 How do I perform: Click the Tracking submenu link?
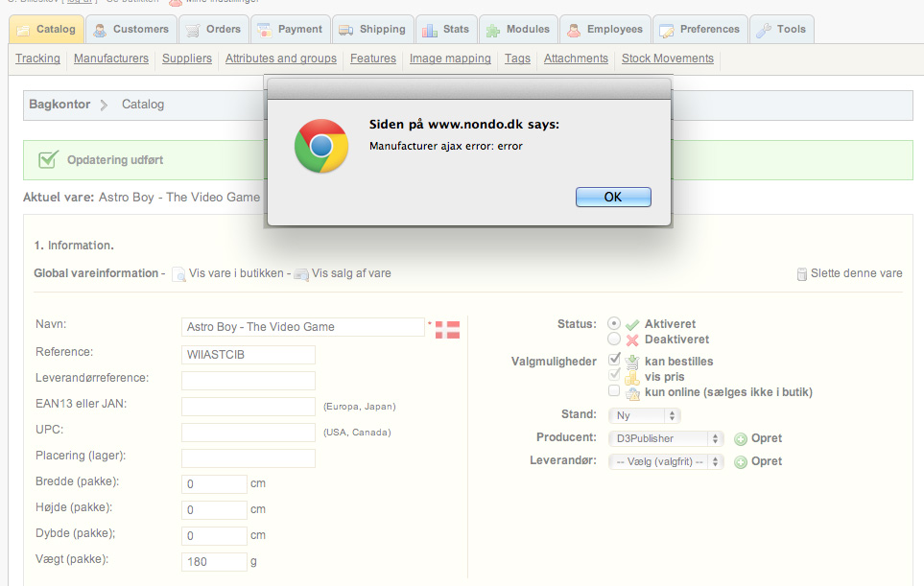pyautogui.click(x=37, y=59)
